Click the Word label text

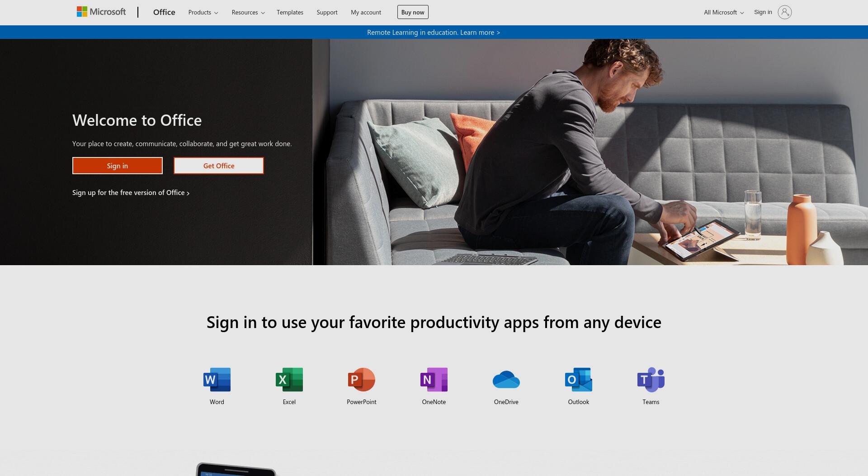coord(217,402)
